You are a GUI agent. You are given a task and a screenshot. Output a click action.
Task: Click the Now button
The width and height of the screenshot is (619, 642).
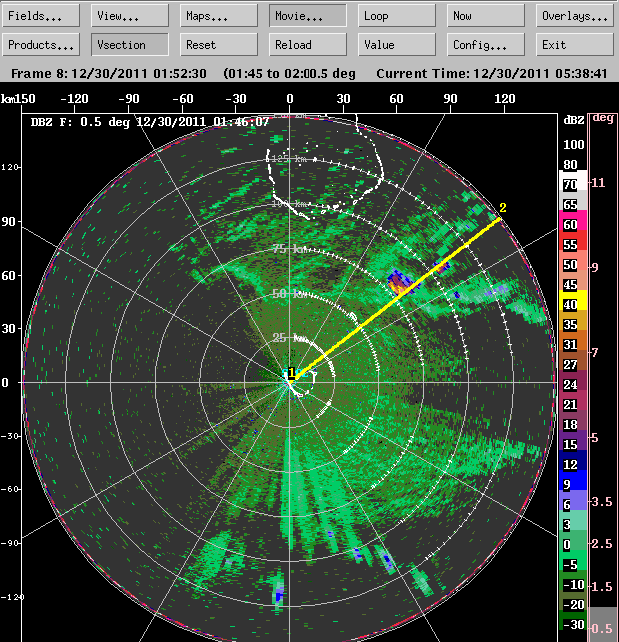[486, 16]
